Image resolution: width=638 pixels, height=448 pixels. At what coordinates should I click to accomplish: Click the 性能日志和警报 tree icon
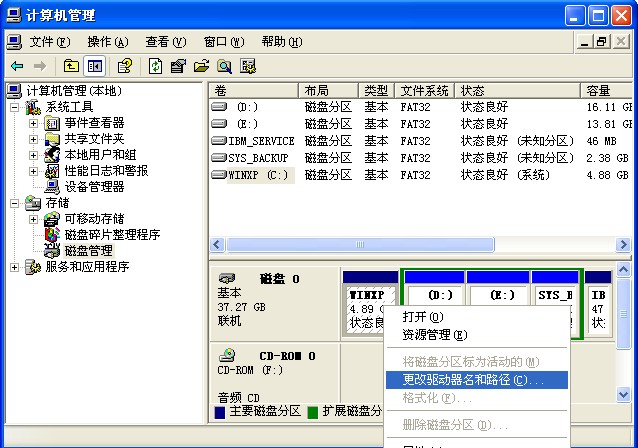[x=52, y=171]
